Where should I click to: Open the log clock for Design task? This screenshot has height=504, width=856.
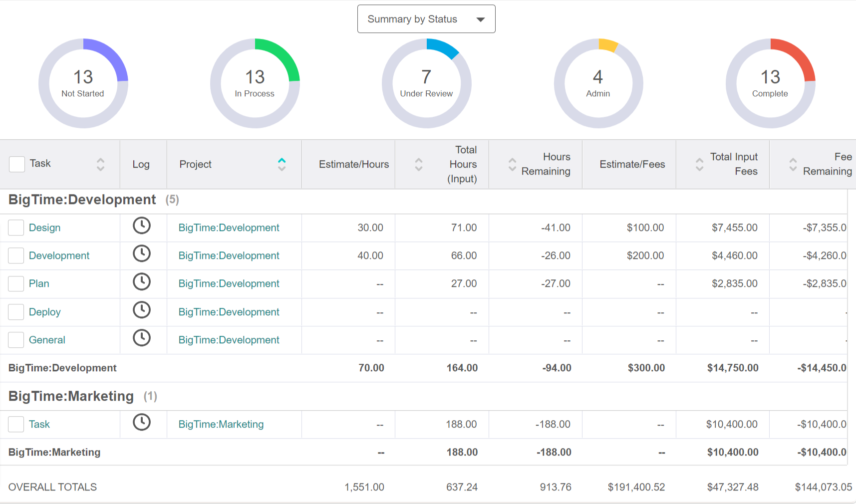[142, 226]
